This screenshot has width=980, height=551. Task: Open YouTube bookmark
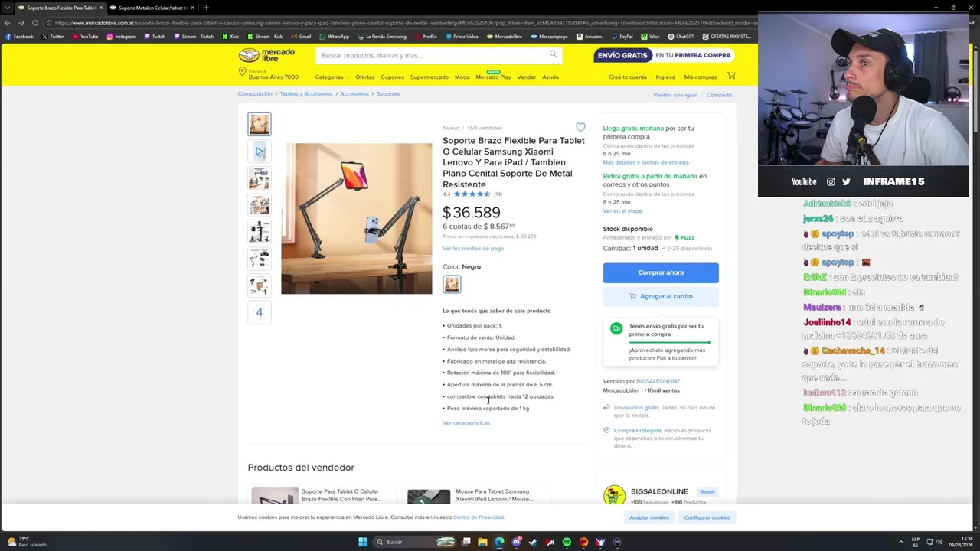[85, 37]
